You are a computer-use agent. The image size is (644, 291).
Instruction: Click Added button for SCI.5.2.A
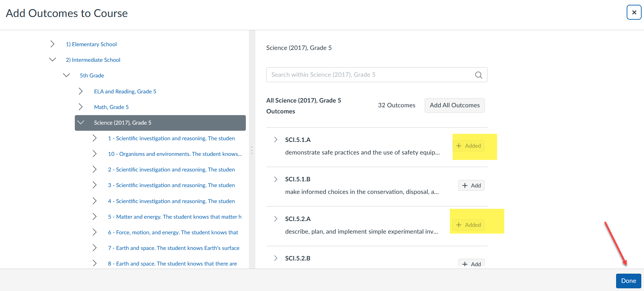(468, 225)
